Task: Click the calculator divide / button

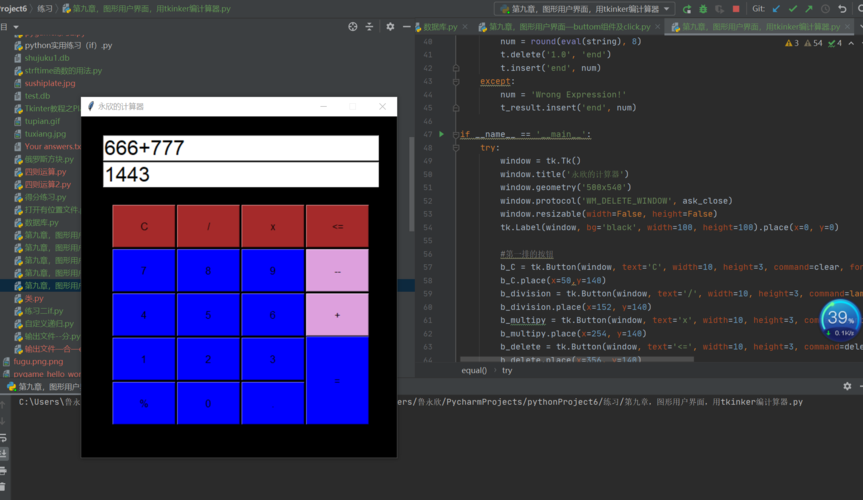Action: pos(208,226)
